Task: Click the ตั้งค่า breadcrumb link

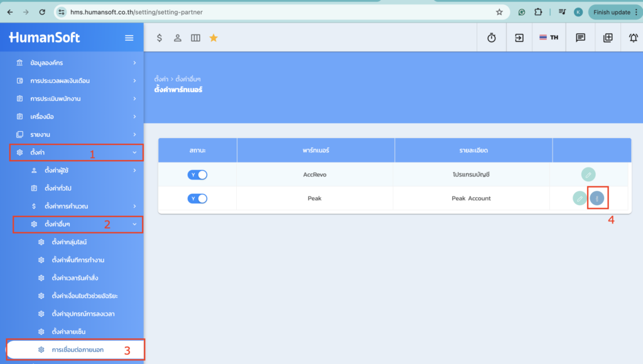Action: tap(161, 79)
